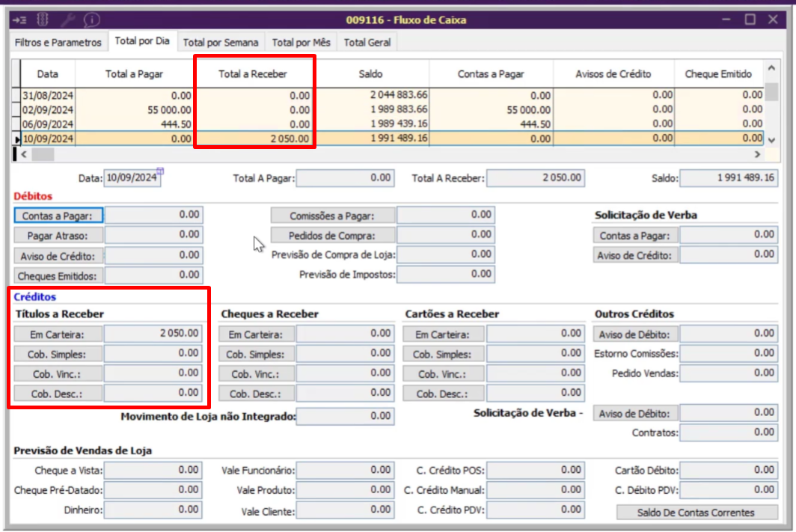
Task: Click Aviso de Crédito in Solicitação de Verba
Action: pyautogui.click(x=635, y=255)
